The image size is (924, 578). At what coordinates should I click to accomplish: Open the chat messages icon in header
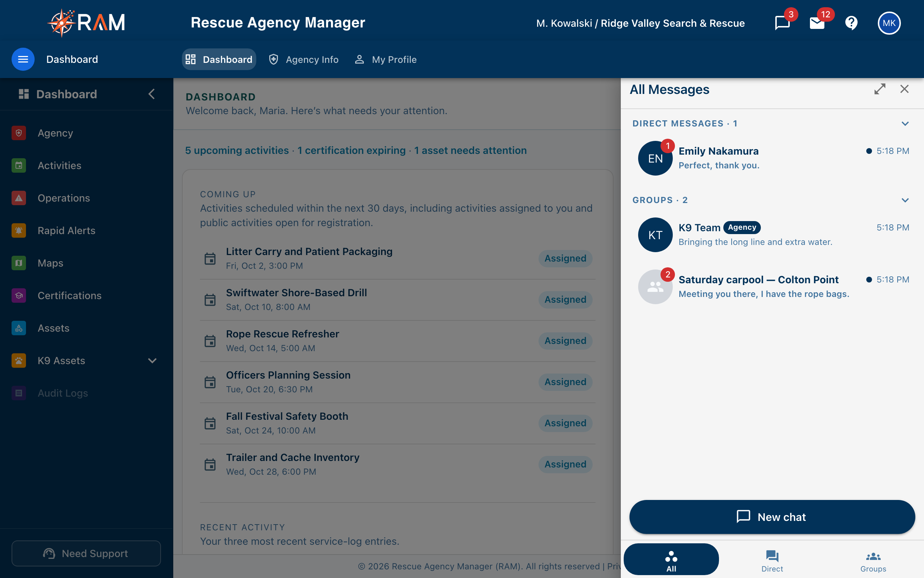click(x=782, y=23)
